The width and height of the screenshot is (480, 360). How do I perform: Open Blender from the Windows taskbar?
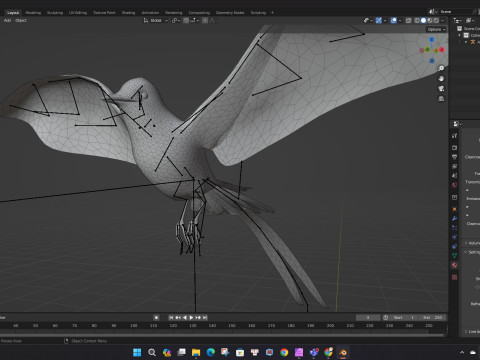point(343,352)
